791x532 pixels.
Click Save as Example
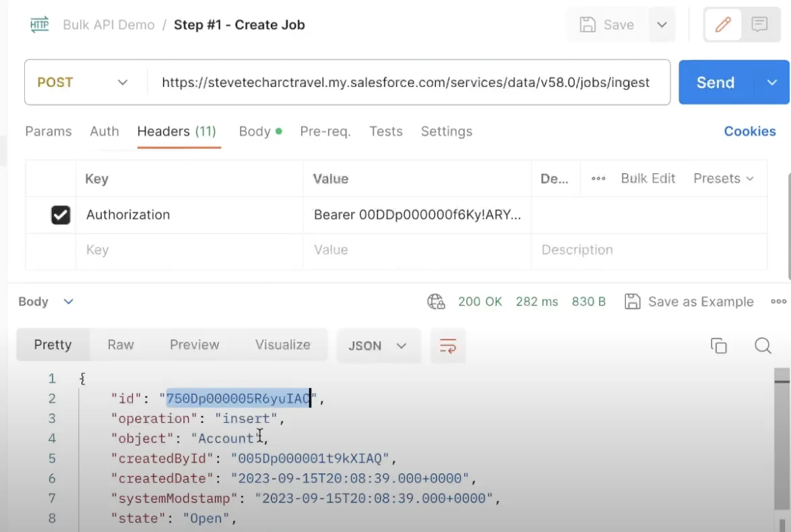click(x=689, y=302)
